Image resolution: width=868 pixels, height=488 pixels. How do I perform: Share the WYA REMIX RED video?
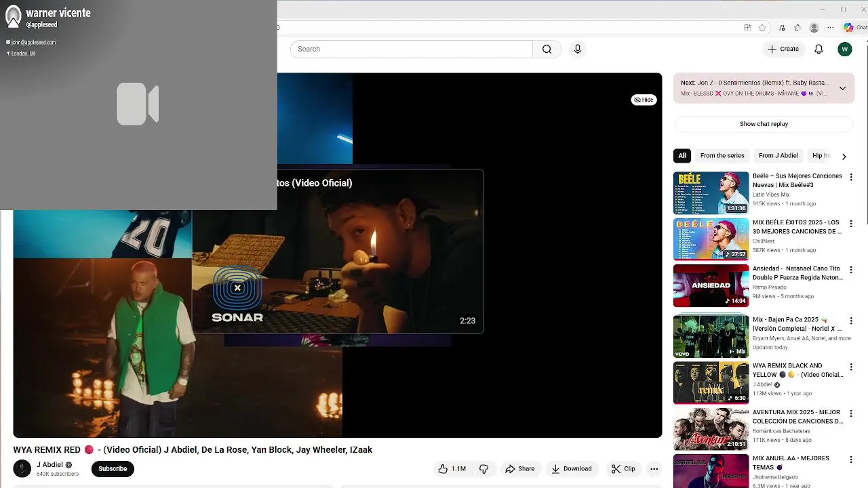pyautogui.click(x=519, y=468)
